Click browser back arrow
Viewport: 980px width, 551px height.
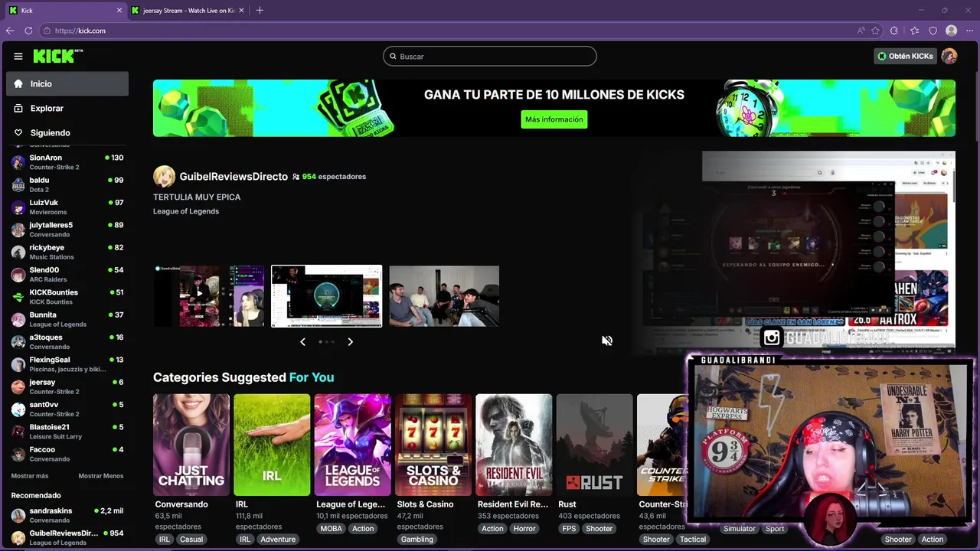10,31
